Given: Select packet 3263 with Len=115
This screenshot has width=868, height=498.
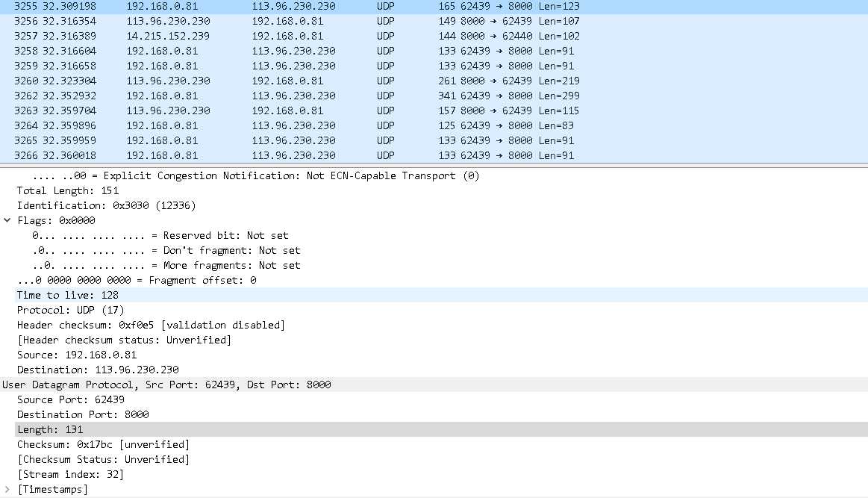Looking at the screenshot, I should (x=434, y=111).
